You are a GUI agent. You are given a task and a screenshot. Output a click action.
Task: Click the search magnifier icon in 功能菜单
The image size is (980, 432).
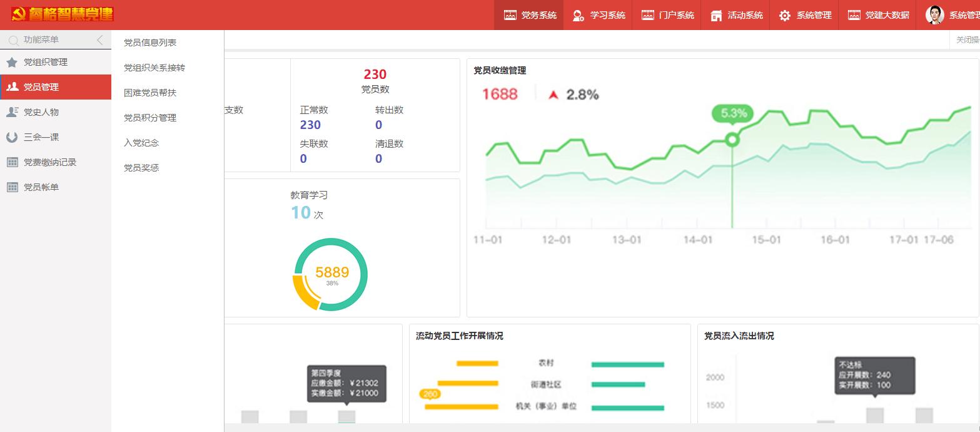pos(12,39)
